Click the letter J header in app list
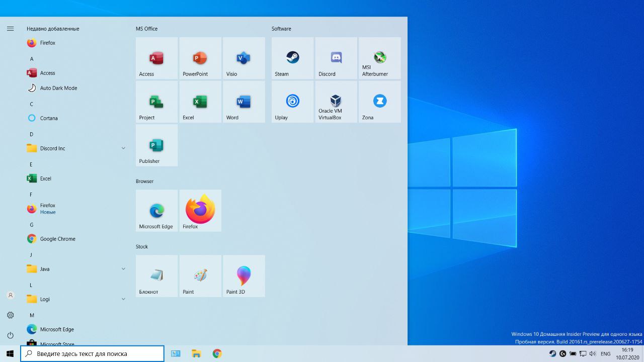Screen dimensions: 644x362 [x=31, y=255]
